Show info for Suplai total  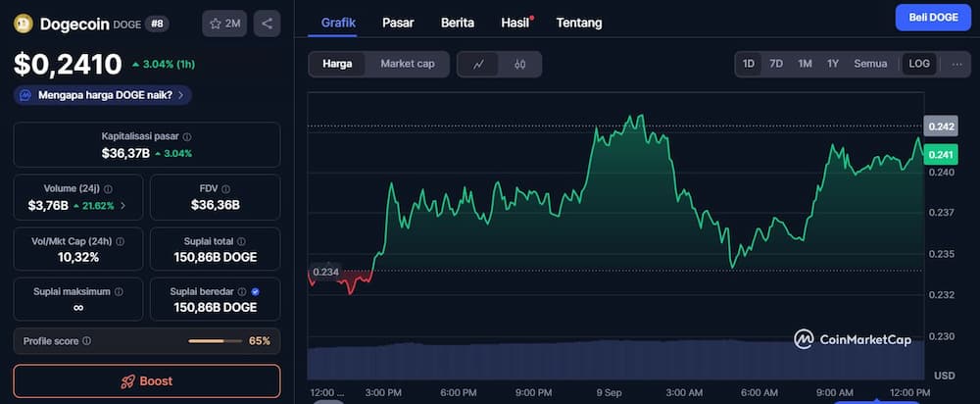click(x=241, y=241)
